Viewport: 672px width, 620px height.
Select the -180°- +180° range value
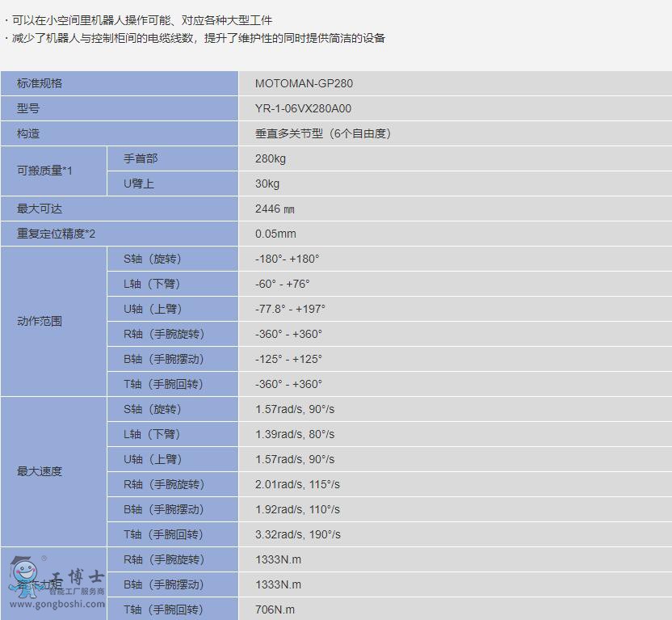pyautogui.click(x=288, y=259)
